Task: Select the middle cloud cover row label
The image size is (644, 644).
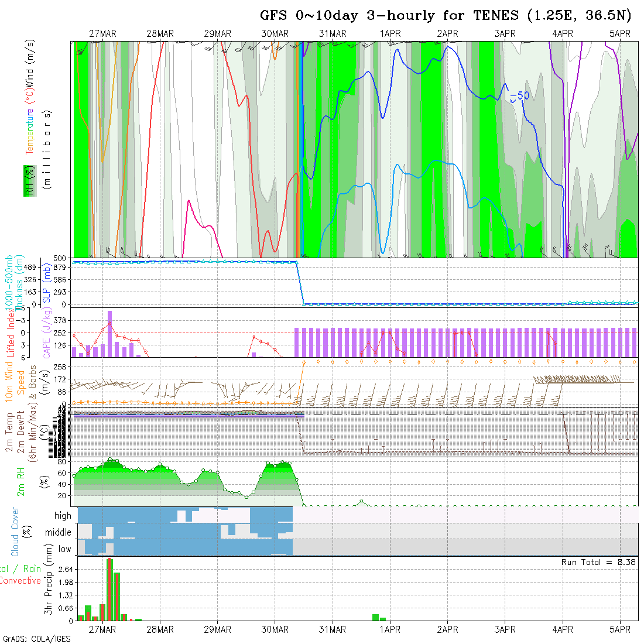Action: tap(58, 533)
